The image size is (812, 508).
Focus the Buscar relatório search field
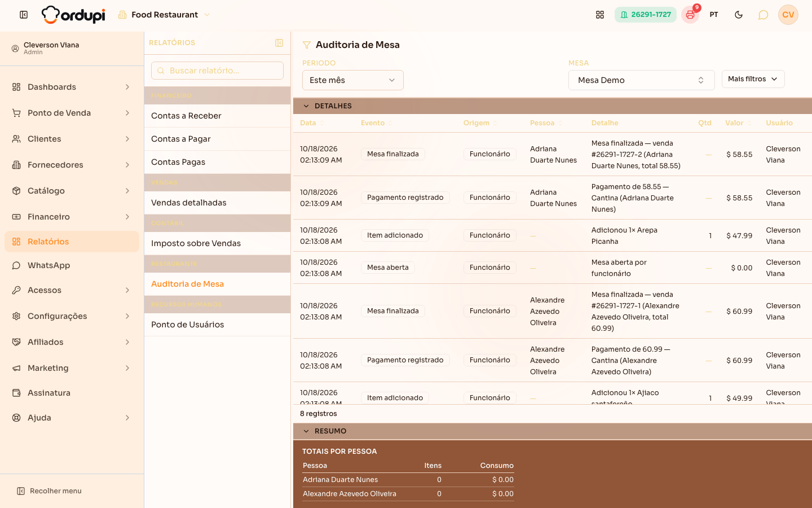click(x=217, y=71)
